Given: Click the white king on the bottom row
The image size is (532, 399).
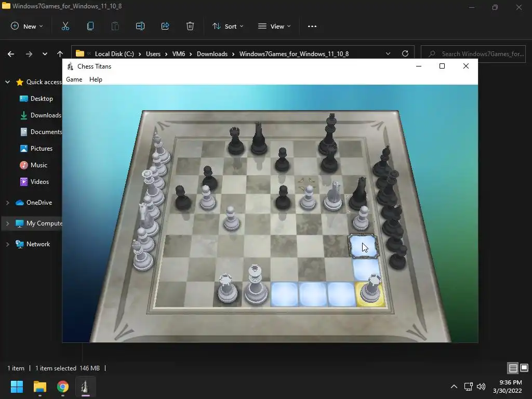Looking at the screenshot, I should 255,284.
